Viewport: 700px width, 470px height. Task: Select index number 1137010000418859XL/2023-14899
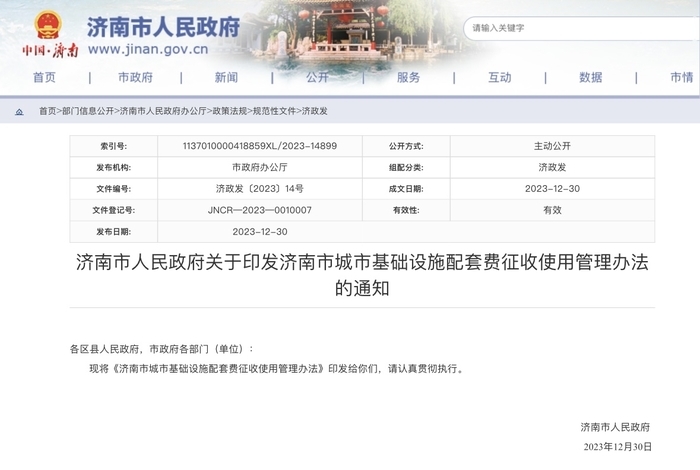pos(260,146)
